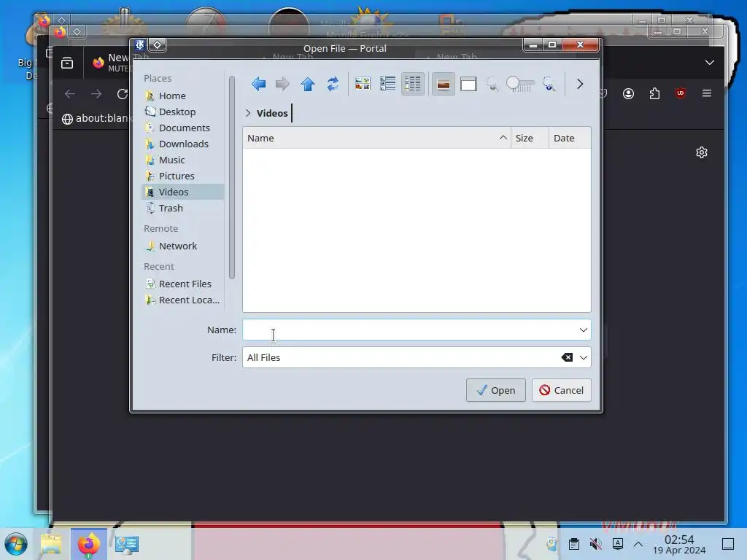This screenshot has height=560, width=747.
Task: Sort by Date column header
Action: point(569,138)
